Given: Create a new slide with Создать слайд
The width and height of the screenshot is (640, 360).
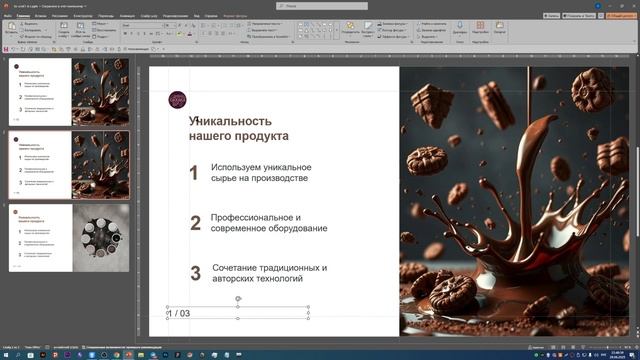Looking at the screenshot, I should pos(64,30).
